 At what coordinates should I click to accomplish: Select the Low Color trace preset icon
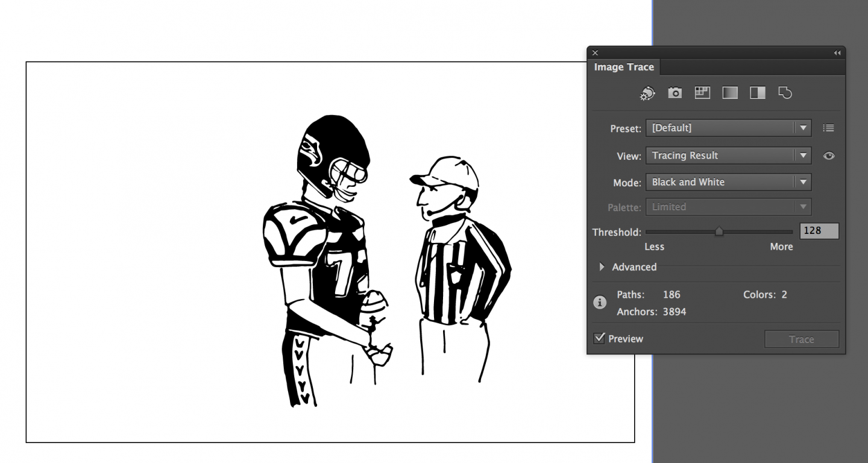click(x=702, y=93)
